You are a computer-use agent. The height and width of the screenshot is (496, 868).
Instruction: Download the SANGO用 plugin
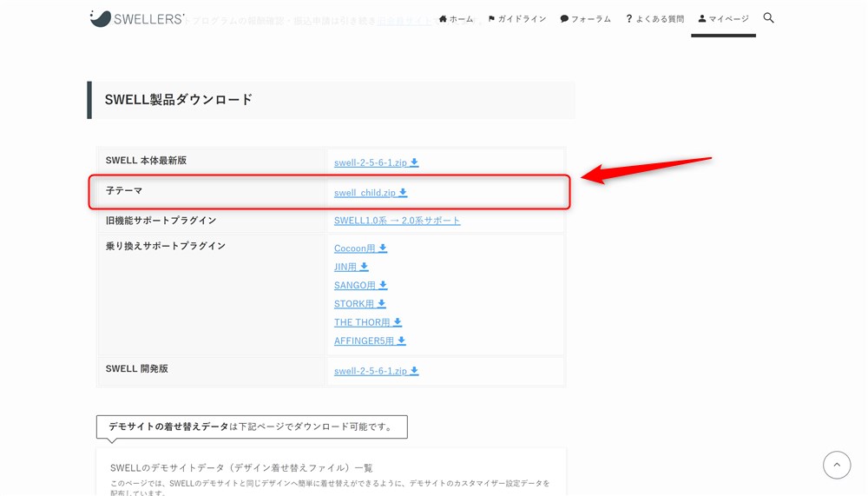click(360, 285)
